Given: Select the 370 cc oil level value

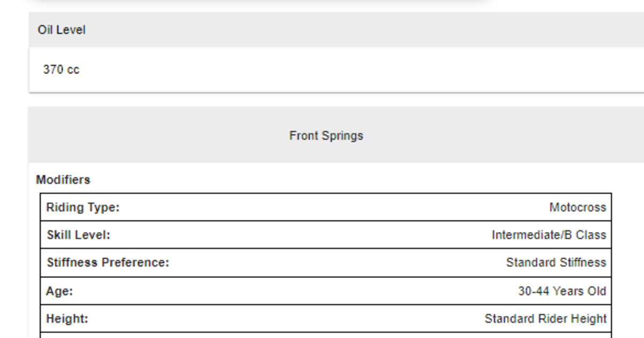Looking at the screenshot, I should tap(61, 70).
